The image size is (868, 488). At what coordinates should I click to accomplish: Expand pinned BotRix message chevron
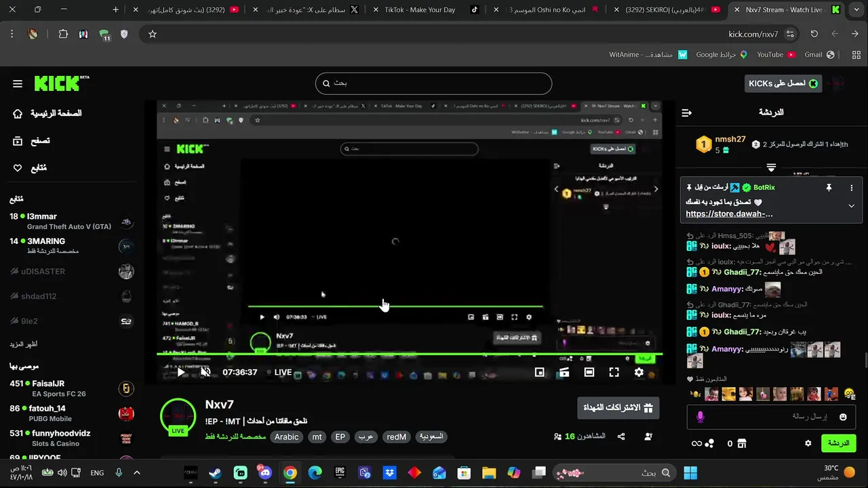pos(852,206)
